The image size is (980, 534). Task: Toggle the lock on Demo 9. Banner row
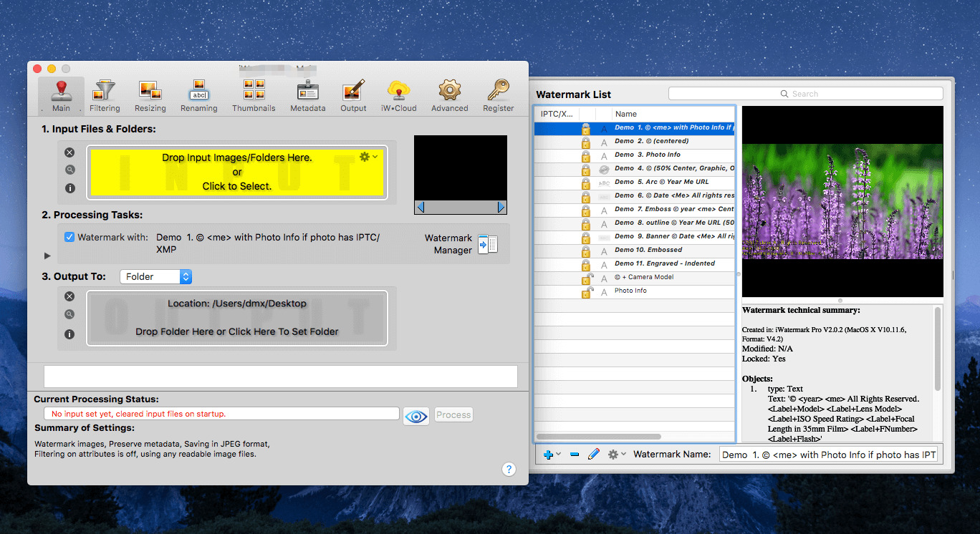click(586, 237)
